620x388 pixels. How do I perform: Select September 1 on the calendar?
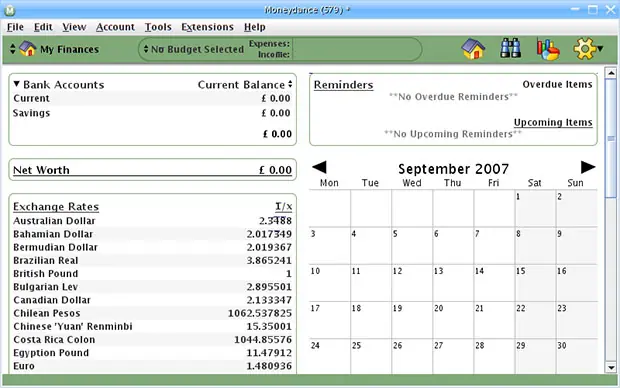point(535,208)
